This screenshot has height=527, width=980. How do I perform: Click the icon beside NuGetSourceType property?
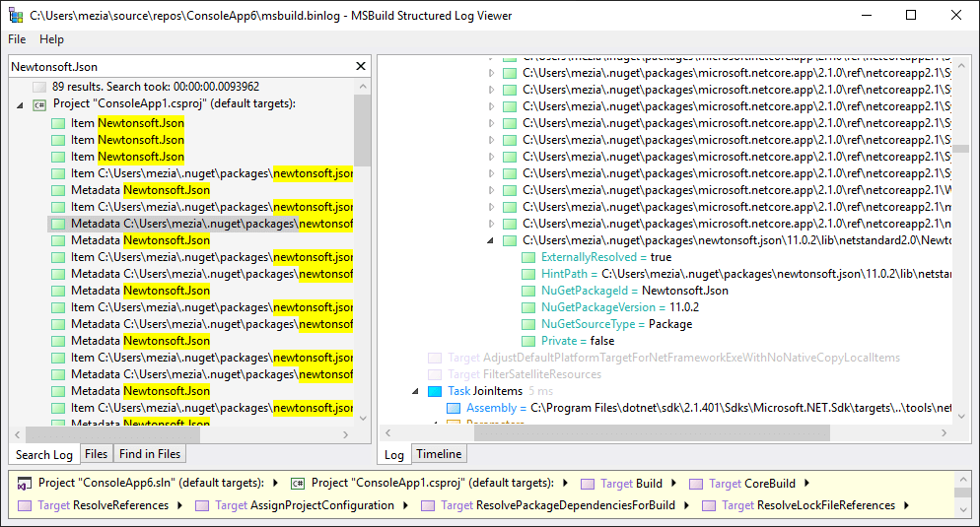coord(528,325)
